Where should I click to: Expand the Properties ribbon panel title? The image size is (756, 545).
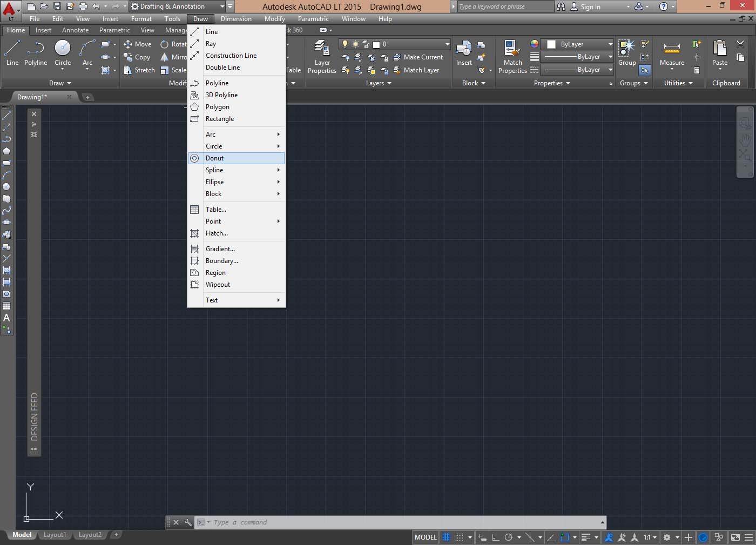[552, 83]
